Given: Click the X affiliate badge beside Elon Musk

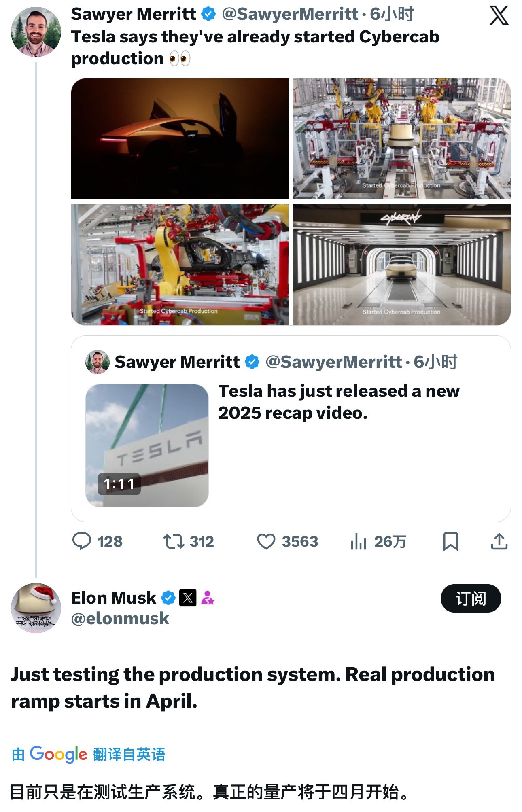Looking at the screenshot, I should coord(188,598).
